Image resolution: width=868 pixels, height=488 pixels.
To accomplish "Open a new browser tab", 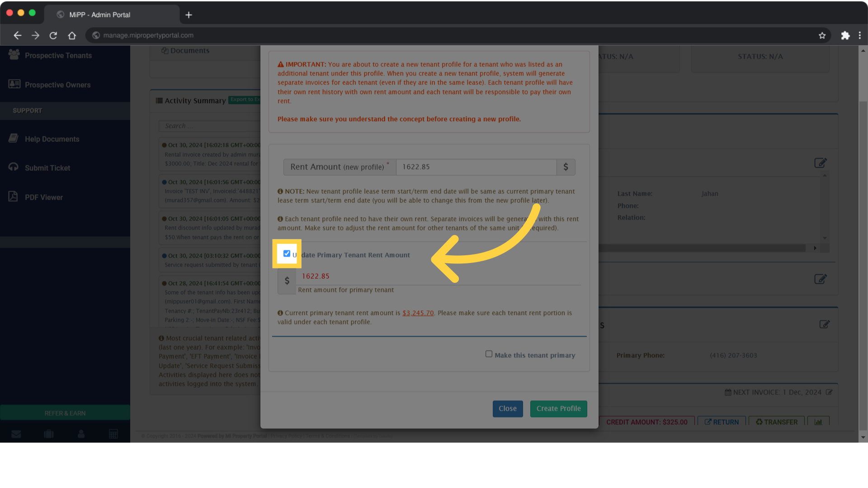I will 189,15.
